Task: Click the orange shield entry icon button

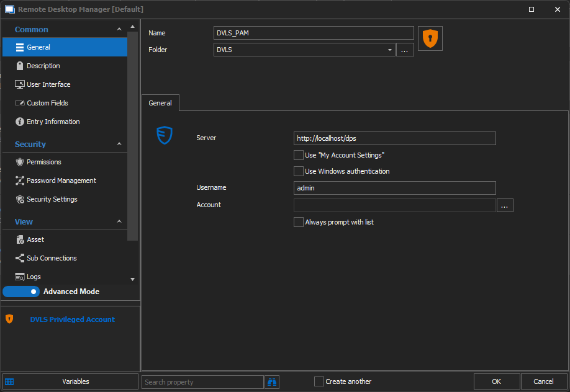Action: [x=430, y=38]
